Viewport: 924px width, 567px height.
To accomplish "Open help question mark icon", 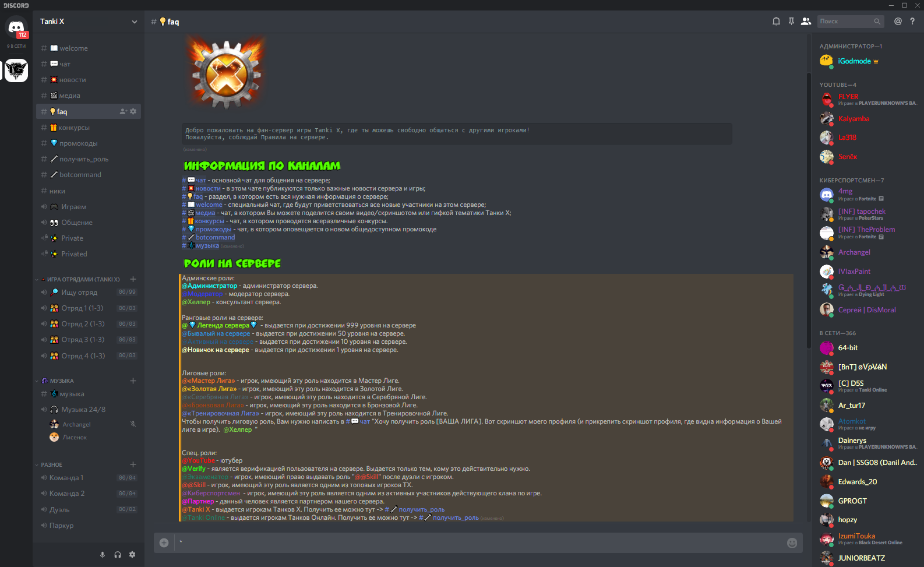I will (x=912, y=22).
